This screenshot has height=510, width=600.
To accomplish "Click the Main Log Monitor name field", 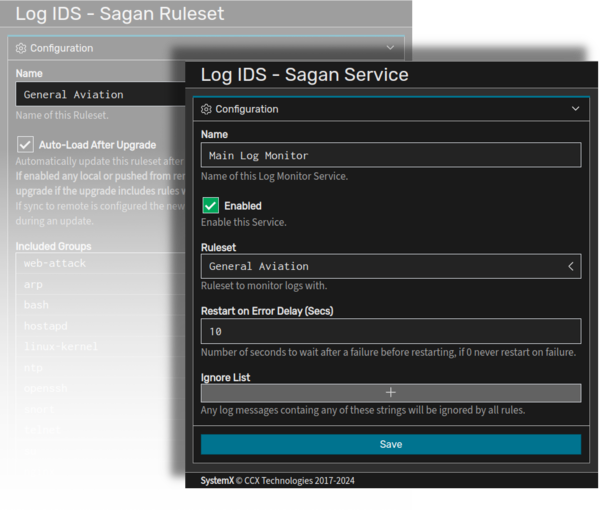I will pos(391,155).
